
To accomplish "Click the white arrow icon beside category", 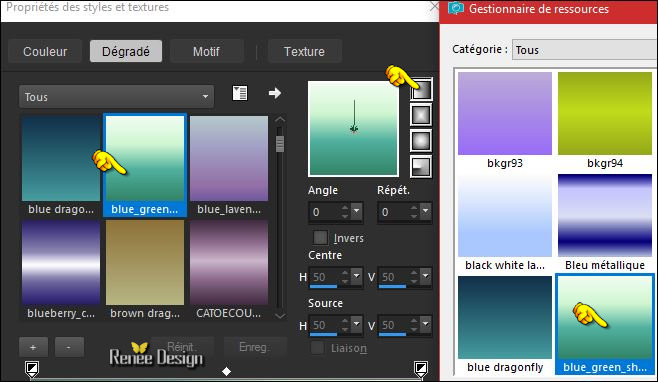I will [x=275, y=92].
